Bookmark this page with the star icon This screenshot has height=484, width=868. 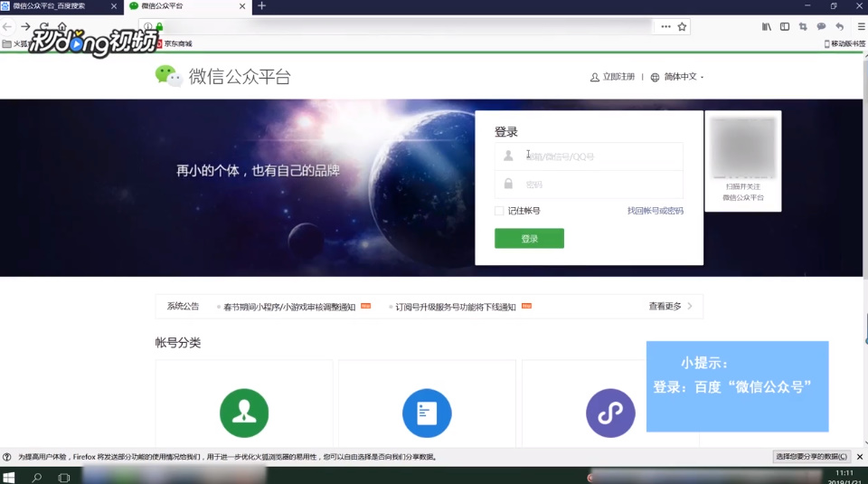coord(682,26)
